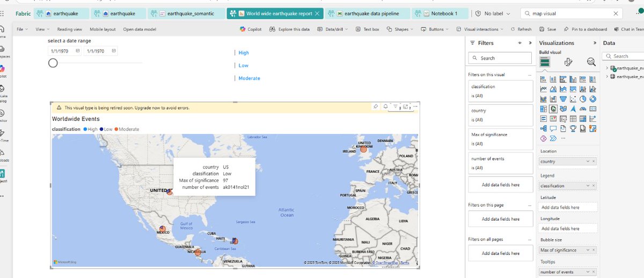Select the filled map visual icon
The width and height of the screenshot is (644, 278).
coord(563,109)
